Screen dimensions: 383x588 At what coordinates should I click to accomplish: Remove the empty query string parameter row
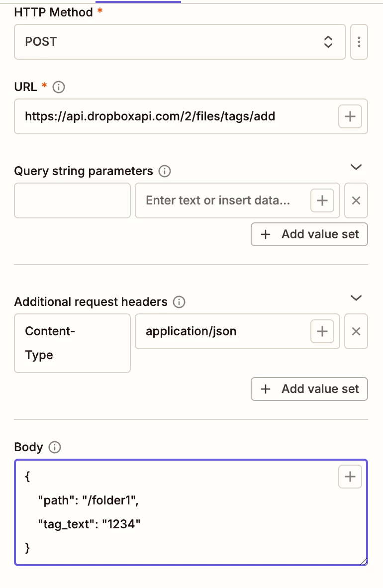point(356,200)
